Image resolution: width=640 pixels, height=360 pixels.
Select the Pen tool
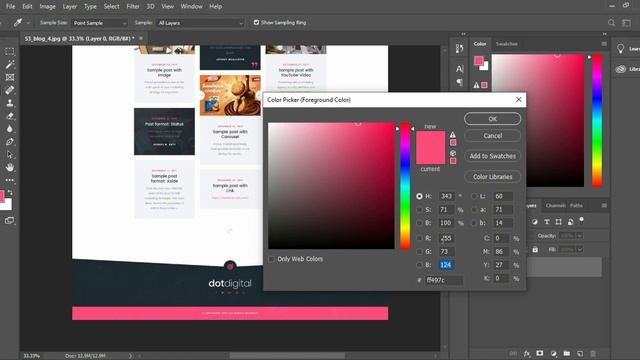tap(9, 142)
